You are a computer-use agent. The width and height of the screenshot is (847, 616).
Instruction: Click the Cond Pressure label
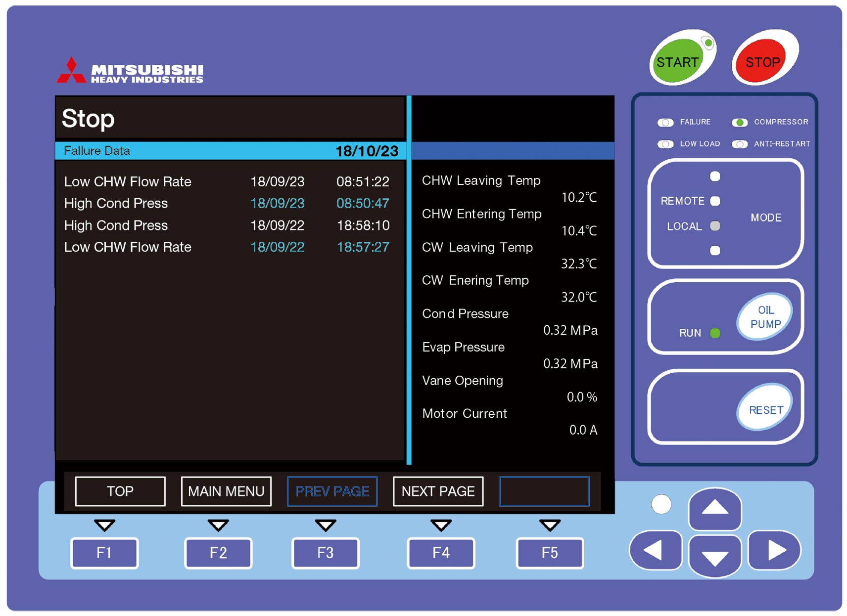tap(465, 313)
